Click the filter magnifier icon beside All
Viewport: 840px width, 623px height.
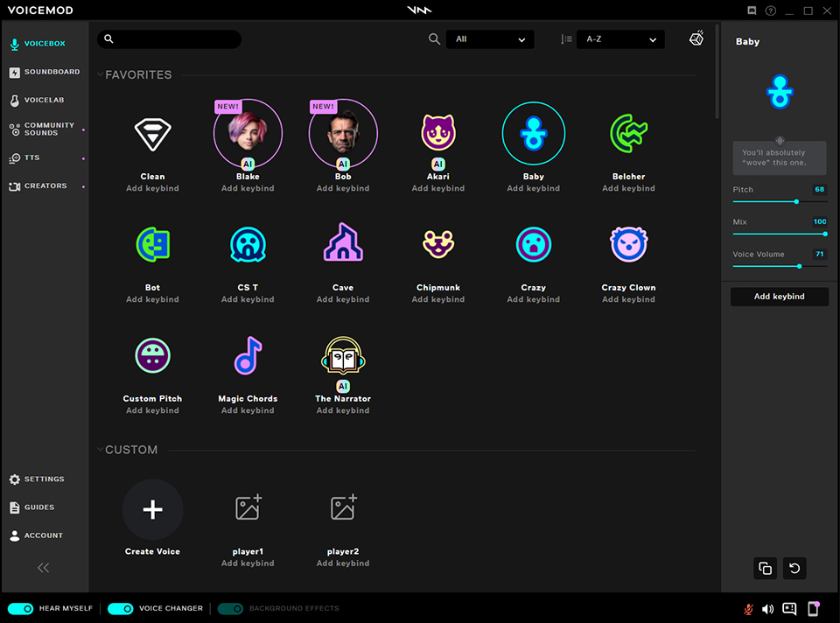click(435, 39)
